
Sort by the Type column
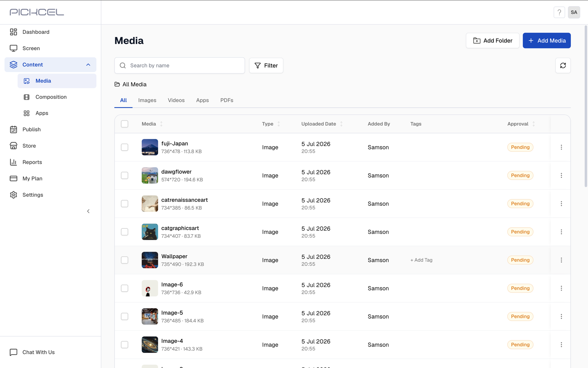(278, 124)
